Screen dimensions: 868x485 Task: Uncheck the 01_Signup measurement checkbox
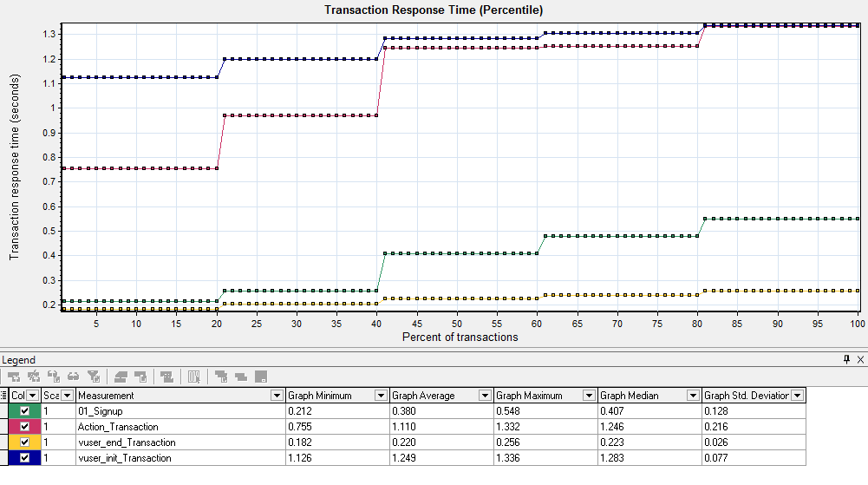tap(24, 411)
